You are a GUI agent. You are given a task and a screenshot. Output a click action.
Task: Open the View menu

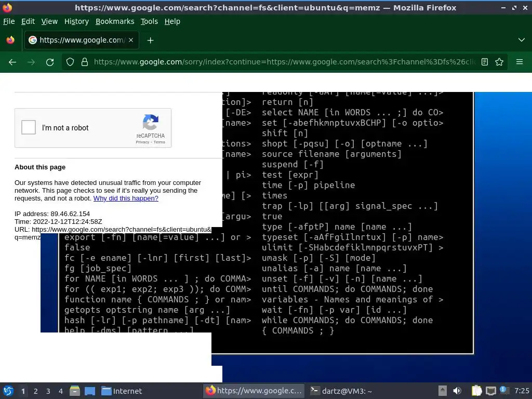[49, 21]
